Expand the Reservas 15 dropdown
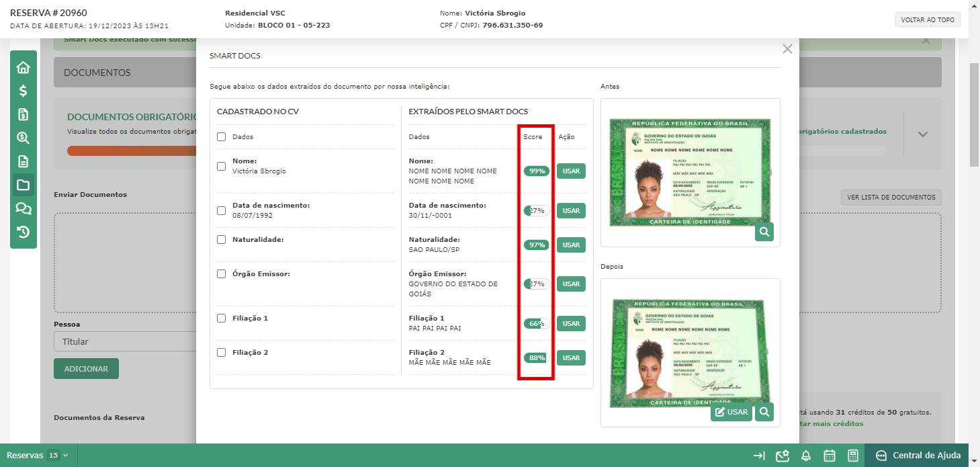This screenshot has width=980, height=467. [38, 455]
